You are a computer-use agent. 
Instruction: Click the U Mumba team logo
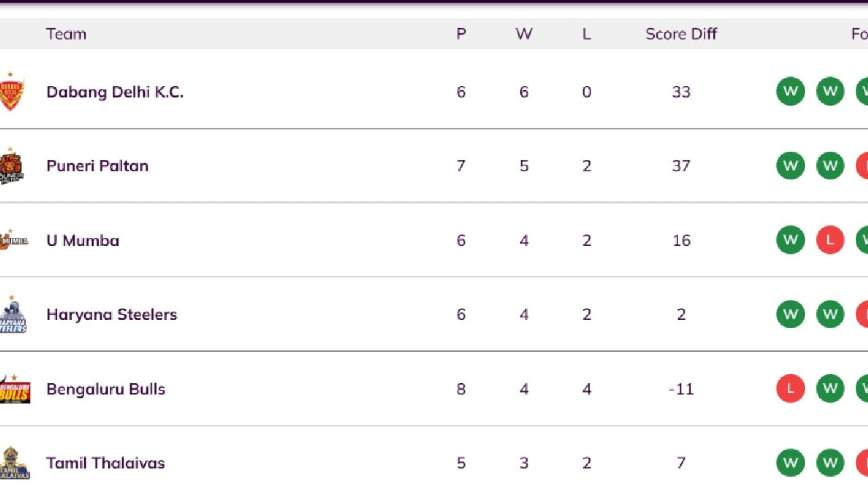pos(14,240)
